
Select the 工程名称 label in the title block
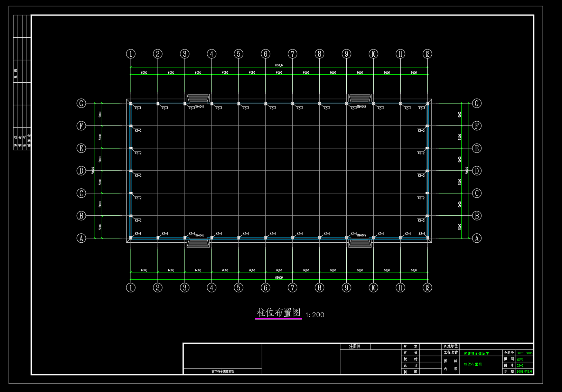coord(451,353)
